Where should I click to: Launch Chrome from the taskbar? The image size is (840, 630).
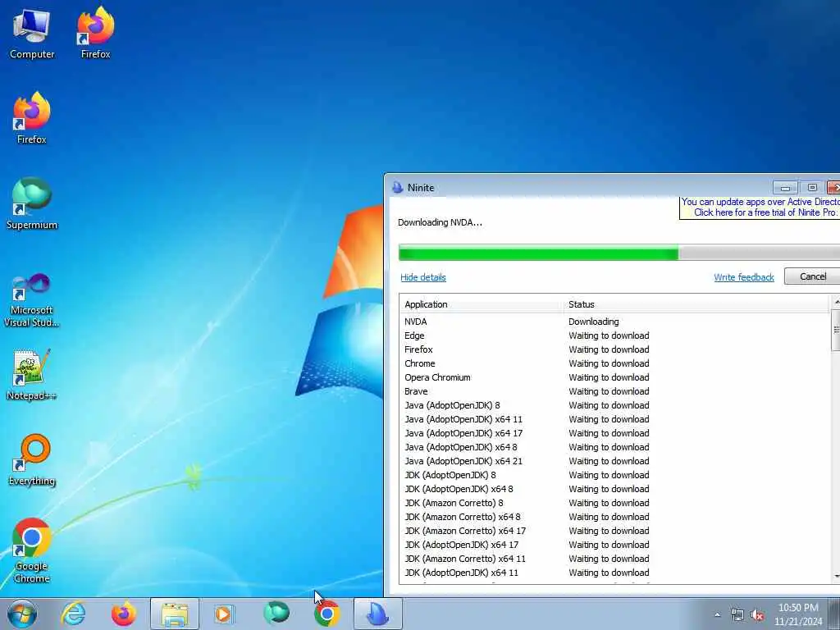(326, 614)
